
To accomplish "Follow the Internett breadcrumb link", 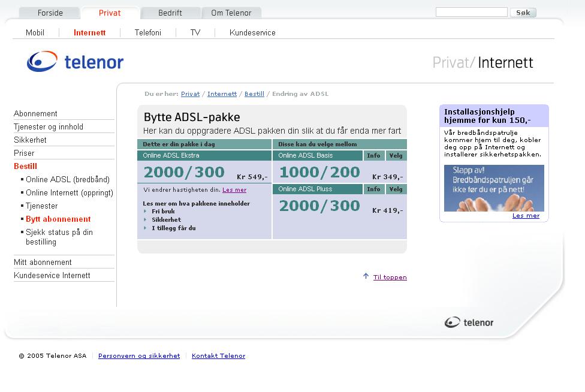I will [x=222, y=94].
